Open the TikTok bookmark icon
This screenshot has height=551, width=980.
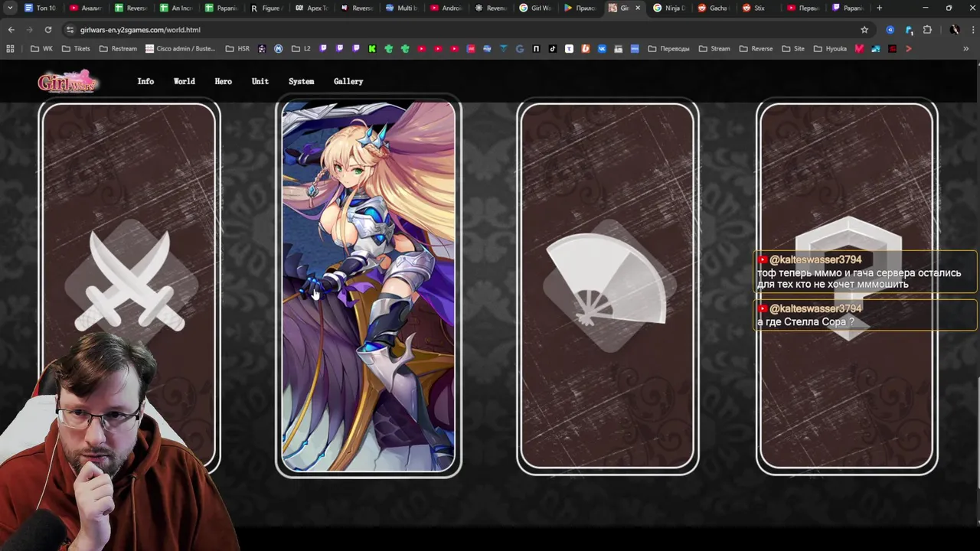(553, 48)
